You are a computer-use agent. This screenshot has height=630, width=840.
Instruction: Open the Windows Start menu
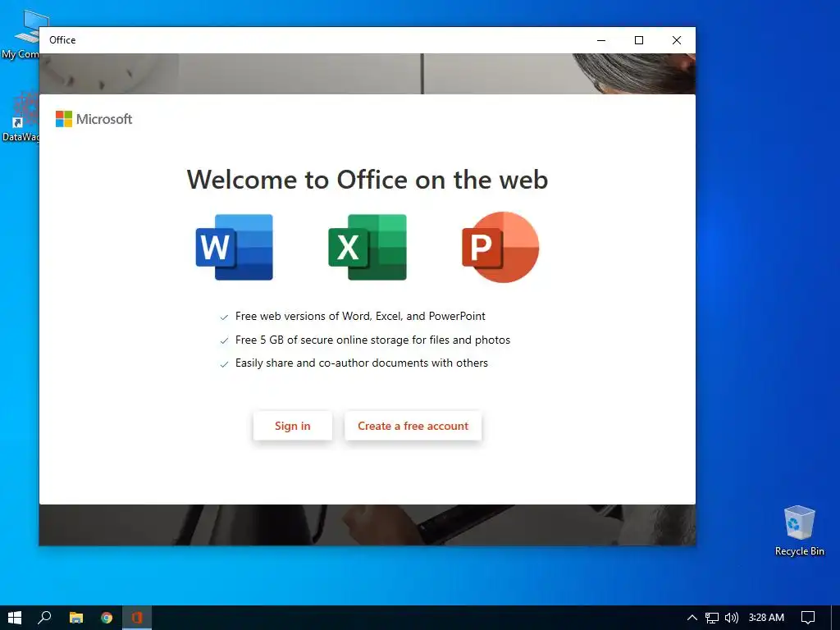point(15,618)
